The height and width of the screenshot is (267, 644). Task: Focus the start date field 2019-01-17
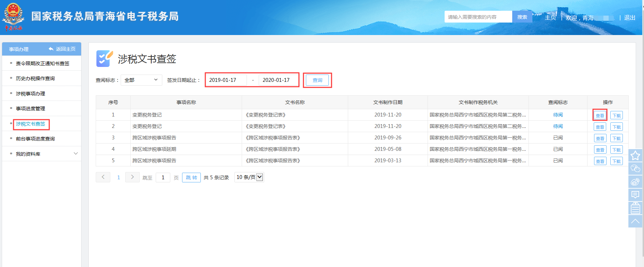pos(227,80)
